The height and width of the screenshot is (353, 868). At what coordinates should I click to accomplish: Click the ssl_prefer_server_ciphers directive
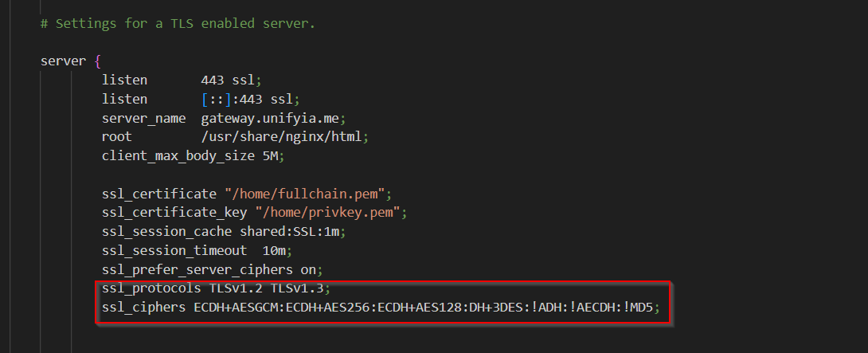tap(196, 269)
